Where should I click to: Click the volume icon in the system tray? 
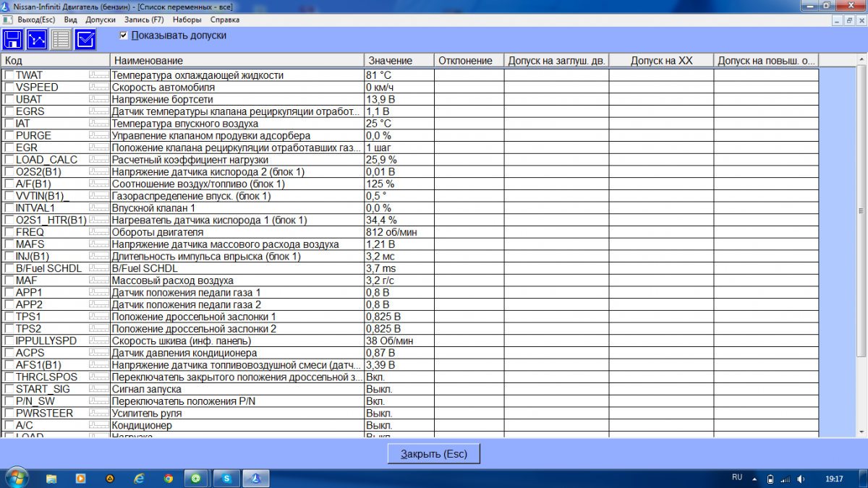click(x=801, y=479)
